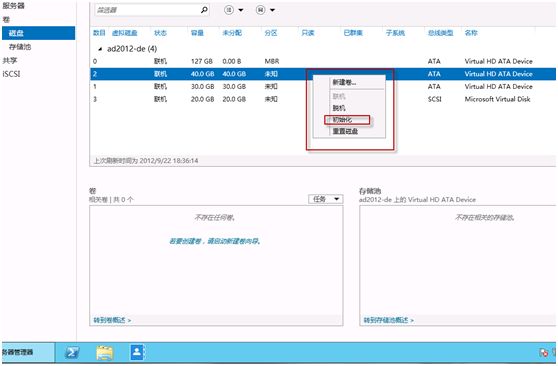558x366 pixels.
Task: Sort by the 状态 column header
Action: pyautogui.click(x=160, y=33)
